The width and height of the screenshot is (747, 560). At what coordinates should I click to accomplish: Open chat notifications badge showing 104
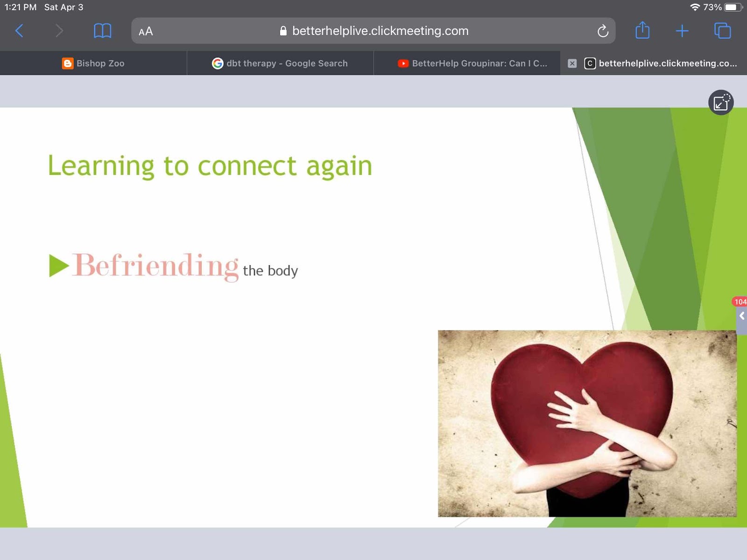coord(740,301)
